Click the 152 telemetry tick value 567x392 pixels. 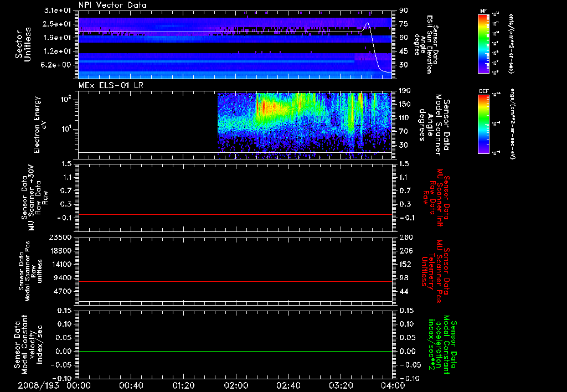point(405,264)
